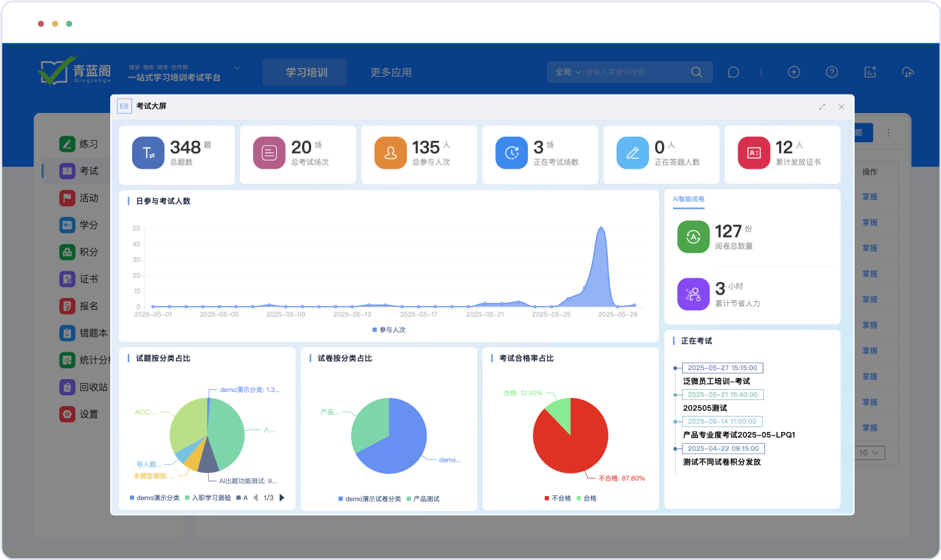This screenshot has height=560, width=941.
Task: Click the cloud upload icon
Action: (x=908, y=72)
